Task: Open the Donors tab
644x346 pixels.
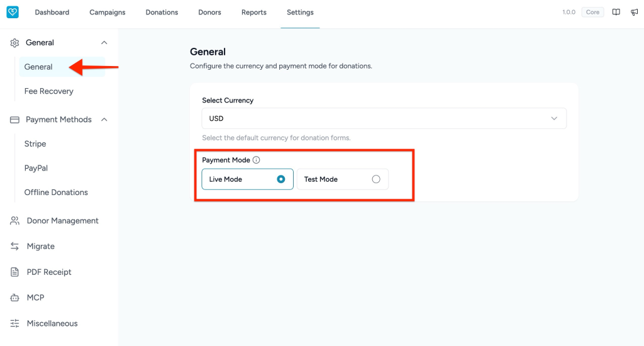Action: (x=209, y=13)
